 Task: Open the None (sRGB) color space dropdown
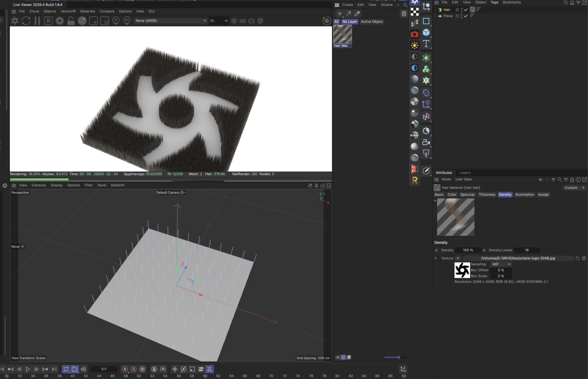(x=171, y=21)
